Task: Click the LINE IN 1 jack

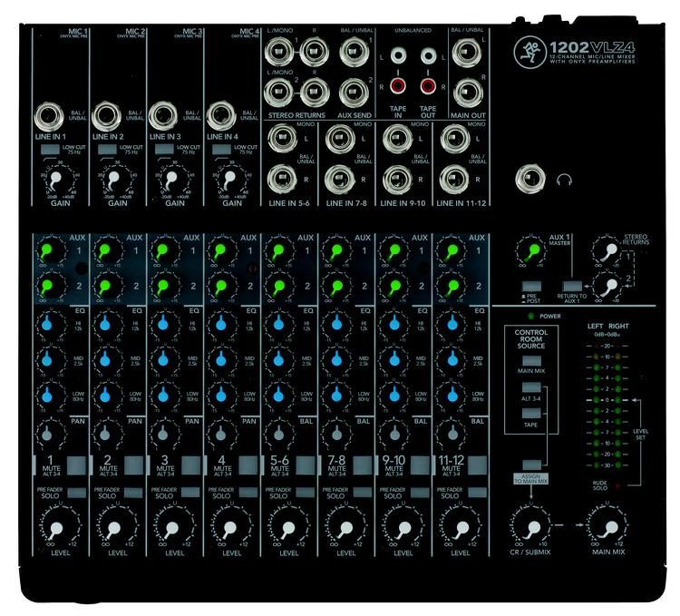Action: pos(49,117)
